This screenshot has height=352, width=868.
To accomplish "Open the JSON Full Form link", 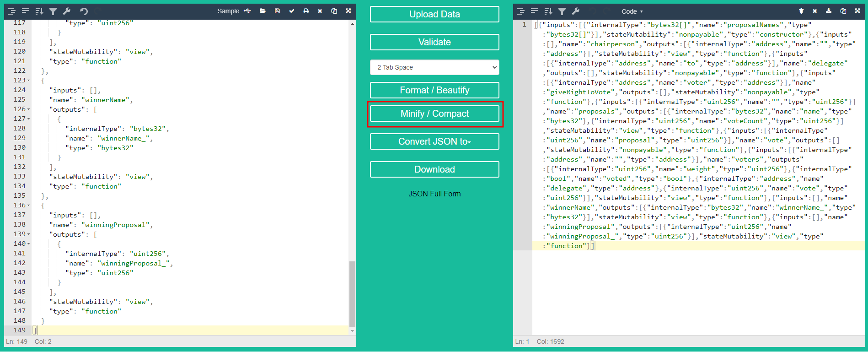I will tap(434, 194).
